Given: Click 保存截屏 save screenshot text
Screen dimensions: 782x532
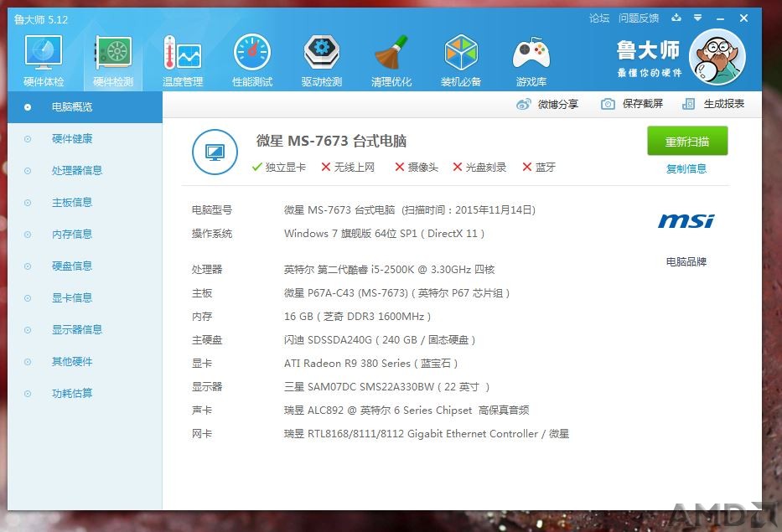Looking at the screenshot, I should [642, 104].
